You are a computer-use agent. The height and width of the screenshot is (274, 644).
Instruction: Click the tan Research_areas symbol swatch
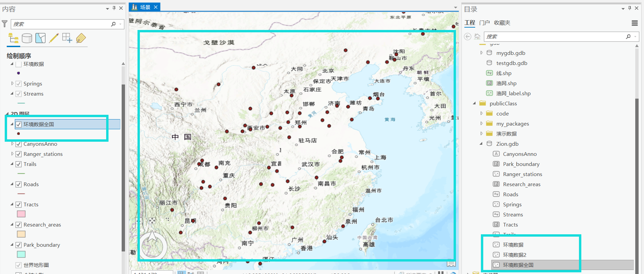(x=21, y=234)
